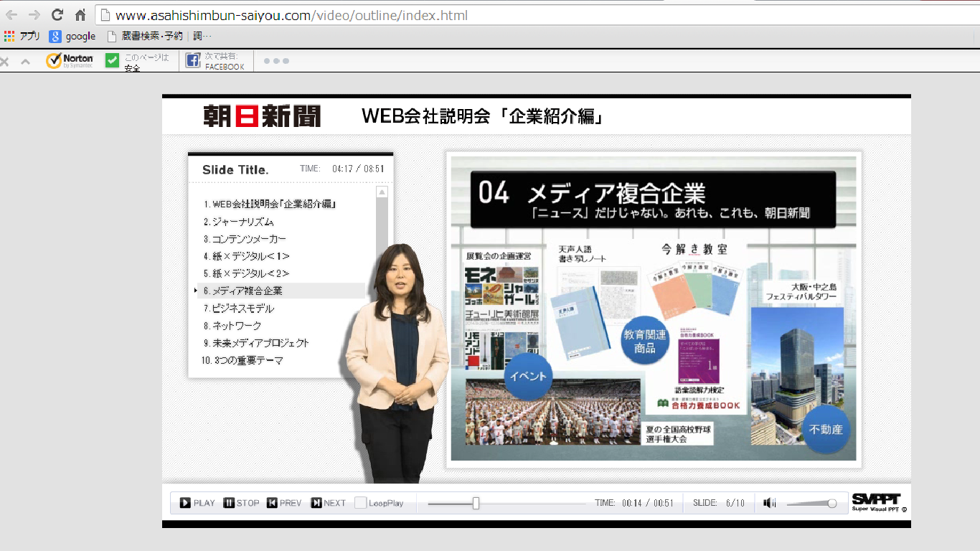The width and height of the screenshot is (980, 551).
Task: Mute audio via speaker icon
Action: click(770, 503)
